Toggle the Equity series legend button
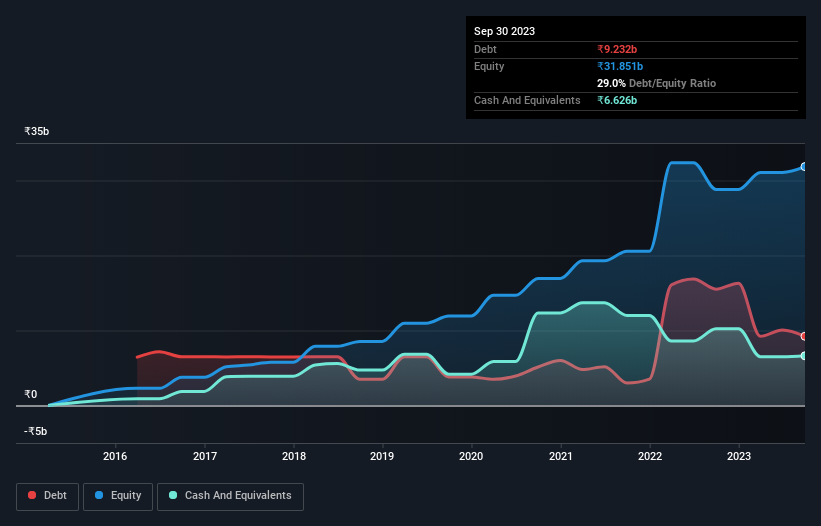Viewport: 821px width, 526px height. 118,496
